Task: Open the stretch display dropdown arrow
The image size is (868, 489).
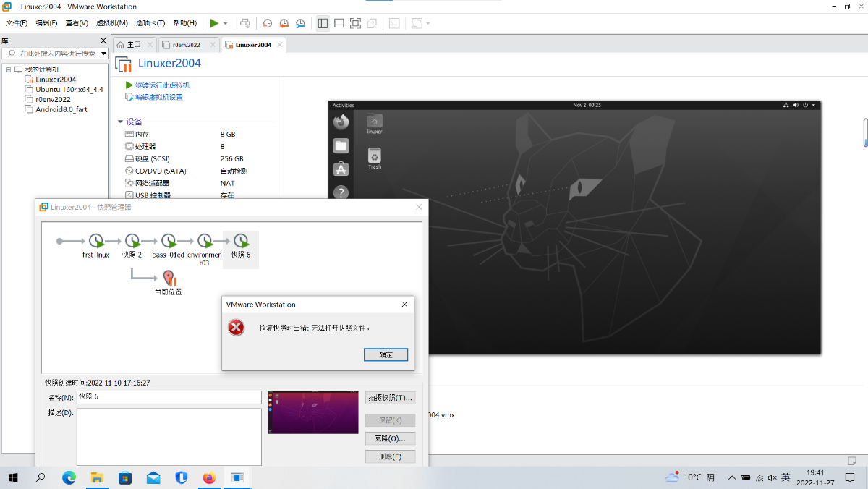Action: 427,23
